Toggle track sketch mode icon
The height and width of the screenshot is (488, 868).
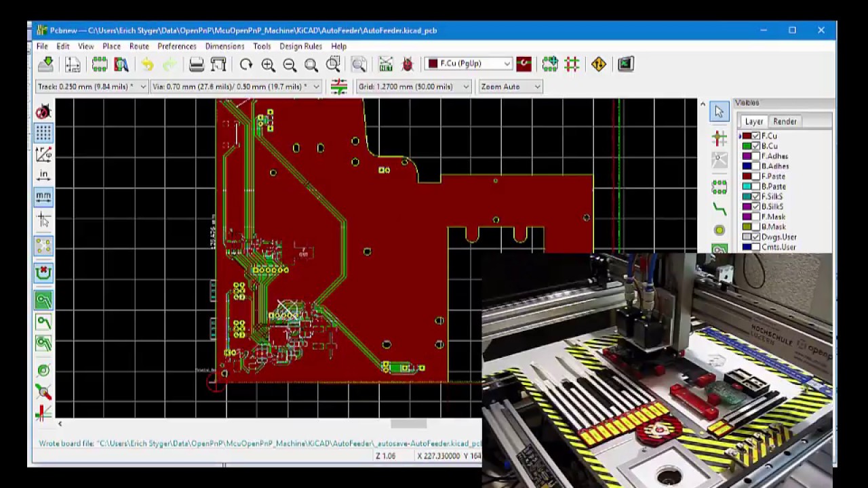point(43,392)
